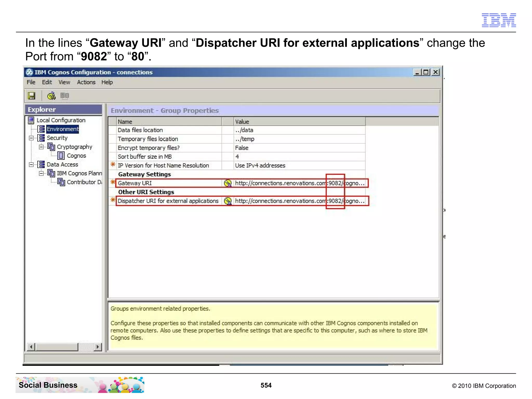
Task: Click the Save configuration toolbar icon
Action: pos(31,96)
